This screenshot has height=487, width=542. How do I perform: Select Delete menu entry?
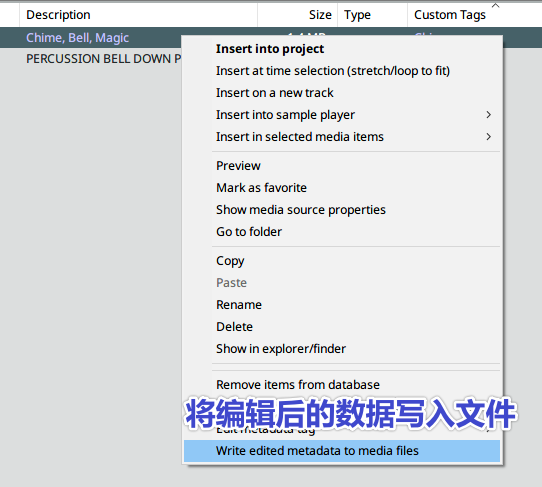pyautogui.click(x=342, y=327)
